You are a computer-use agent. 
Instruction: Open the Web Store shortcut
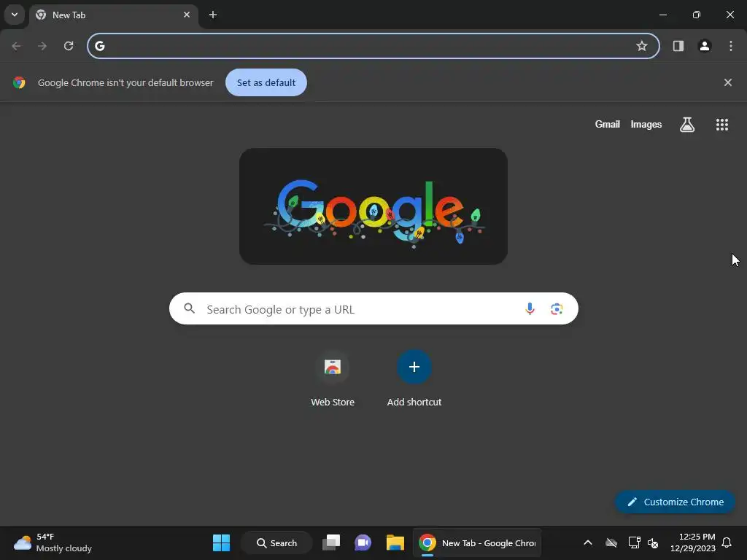click(333, 379)
